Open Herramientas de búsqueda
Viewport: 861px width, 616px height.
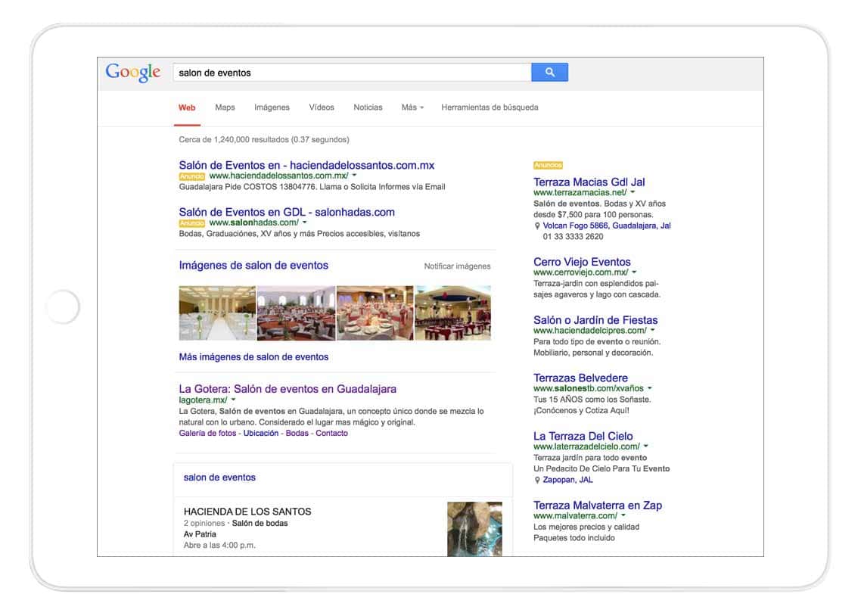(490, 107)
